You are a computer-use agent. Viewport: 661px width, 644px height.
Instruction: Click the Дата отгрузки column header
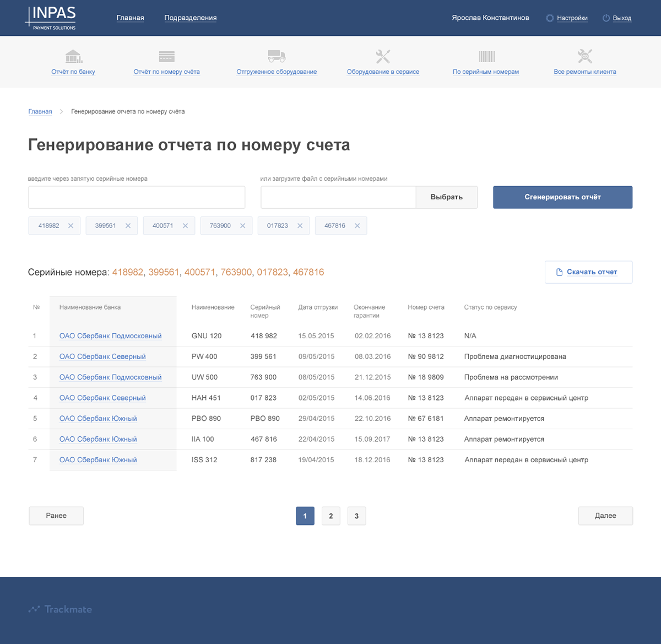[x=318, y=307]
